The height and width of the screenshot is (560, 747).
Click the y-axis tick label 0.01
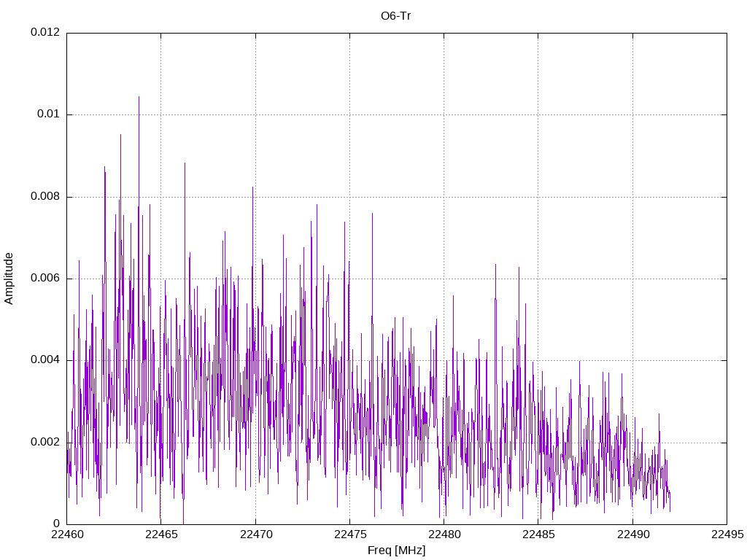[x=49, y=114]
